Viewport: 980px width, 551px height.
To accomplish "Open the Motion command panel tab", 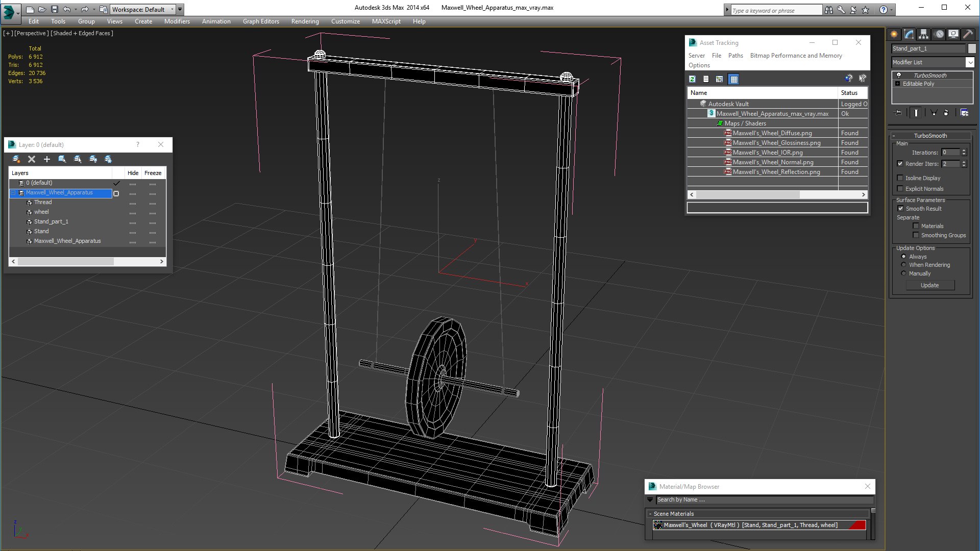I will (x=939, y=34).
